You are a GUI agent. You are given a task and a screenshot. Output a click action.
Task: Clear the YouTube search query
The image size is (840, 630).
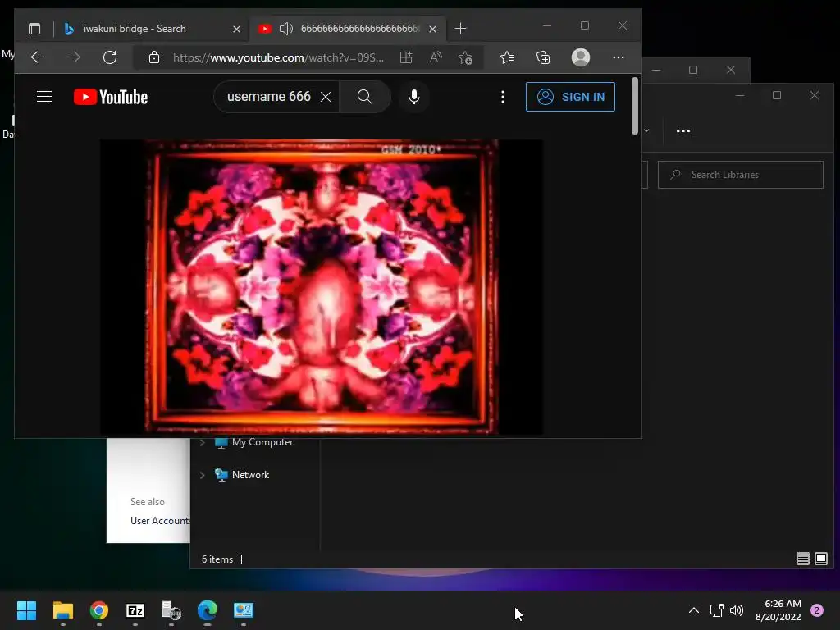(325, 97)
